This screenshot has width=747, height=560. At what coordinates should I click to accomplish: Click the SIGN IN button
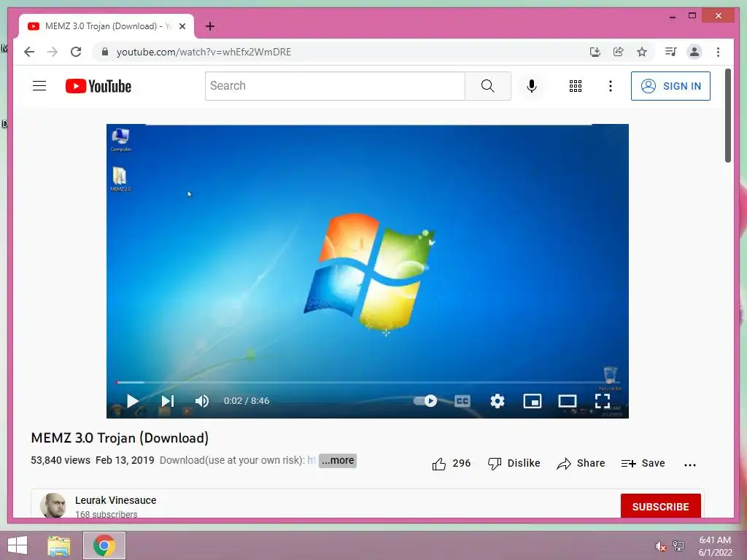671,86
